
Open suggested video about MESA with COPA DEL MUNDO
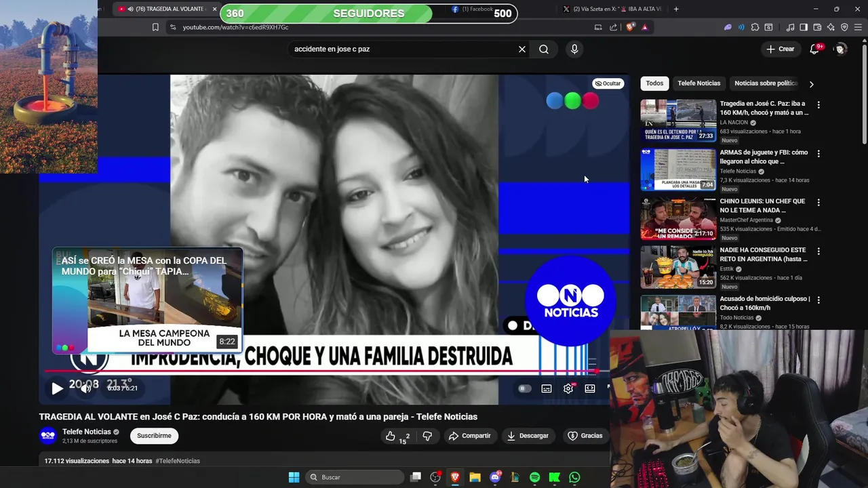148,300
